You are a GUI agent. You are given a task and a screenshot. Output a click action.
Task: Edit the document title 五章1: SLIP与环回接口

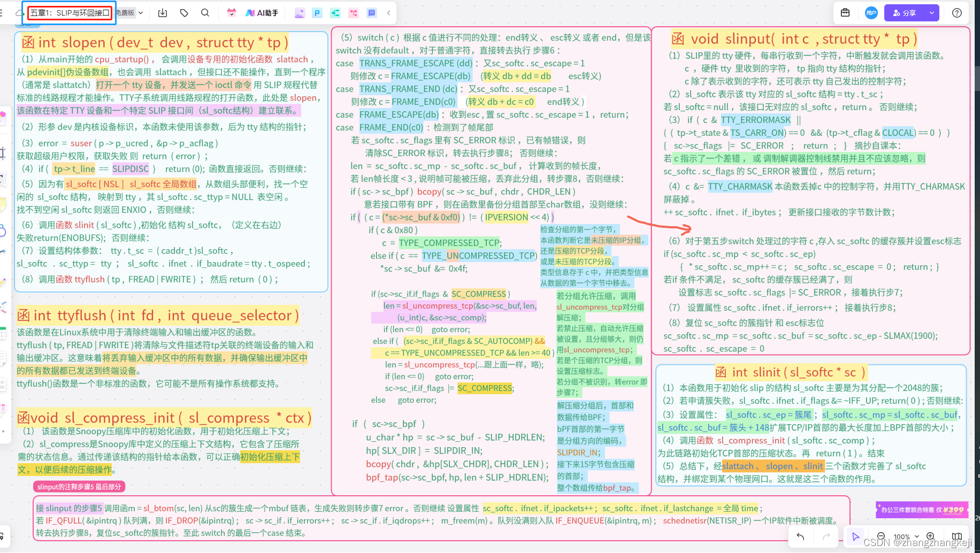coord(70,13)
